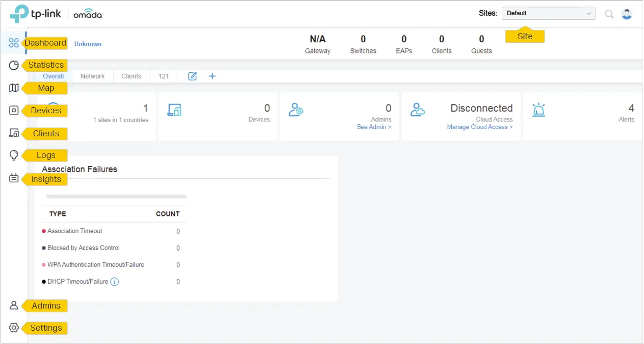The width and height of the screenshot is (644, 344).
Task: Click the Map icon in the sidebar
Action: [x=14, y=88]
